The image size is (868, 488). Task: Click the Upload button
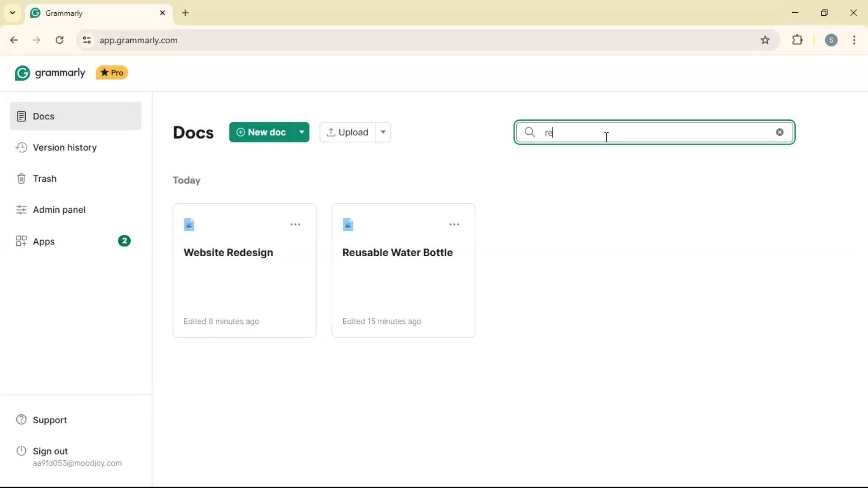[348, 132]
